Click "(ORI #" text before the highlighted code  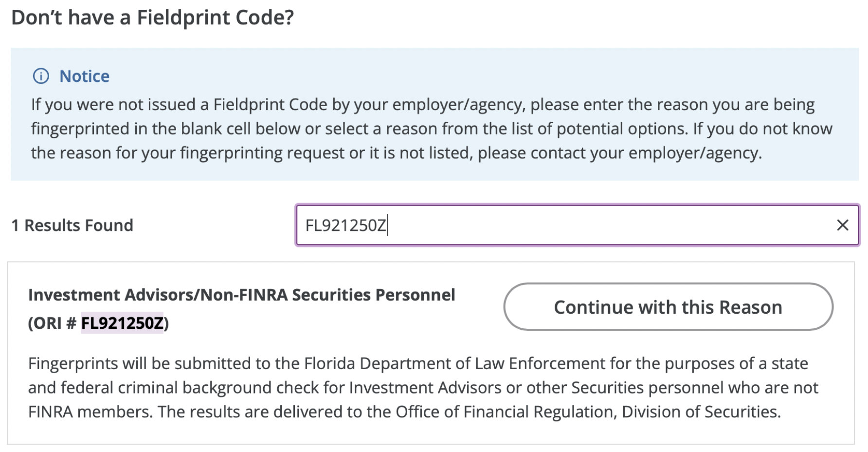53,323
